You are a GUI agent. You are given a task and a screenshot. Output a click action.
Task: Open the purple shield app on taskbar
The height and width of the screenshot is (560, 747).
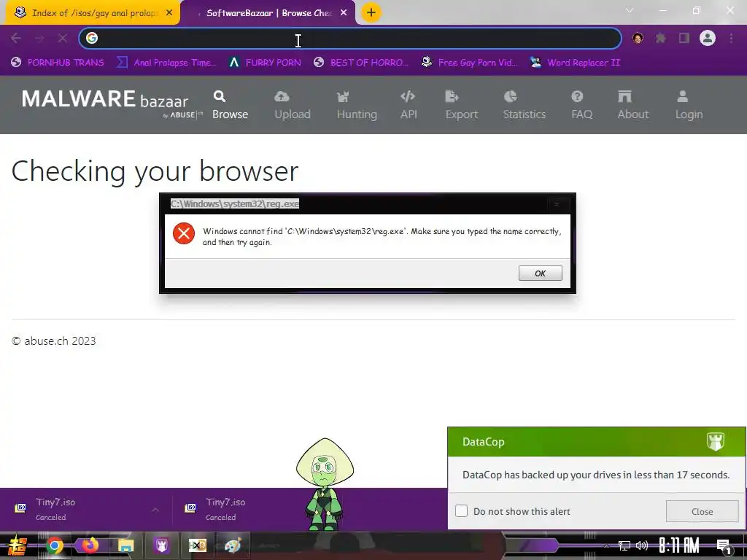(x=161, y=545)
